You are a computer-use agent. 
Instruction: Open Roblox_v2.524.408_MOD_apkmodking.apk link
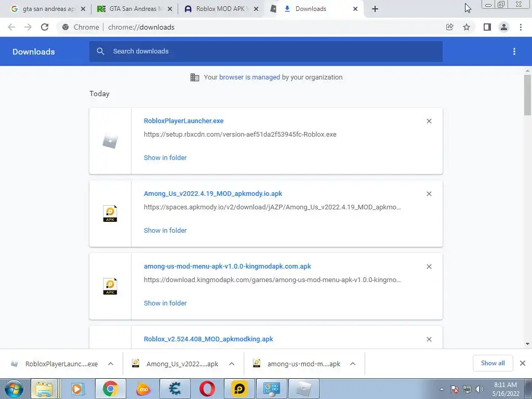pos(208,339)
